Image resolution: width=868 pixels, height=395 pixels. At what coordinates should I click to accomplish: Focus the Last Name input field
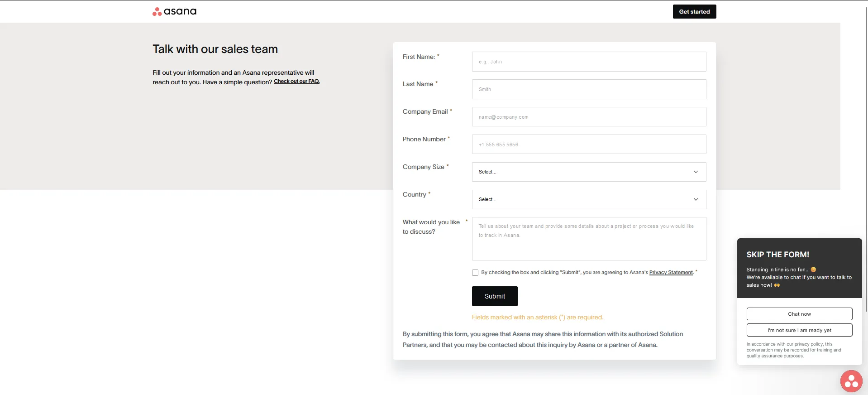tap(589, 89)
